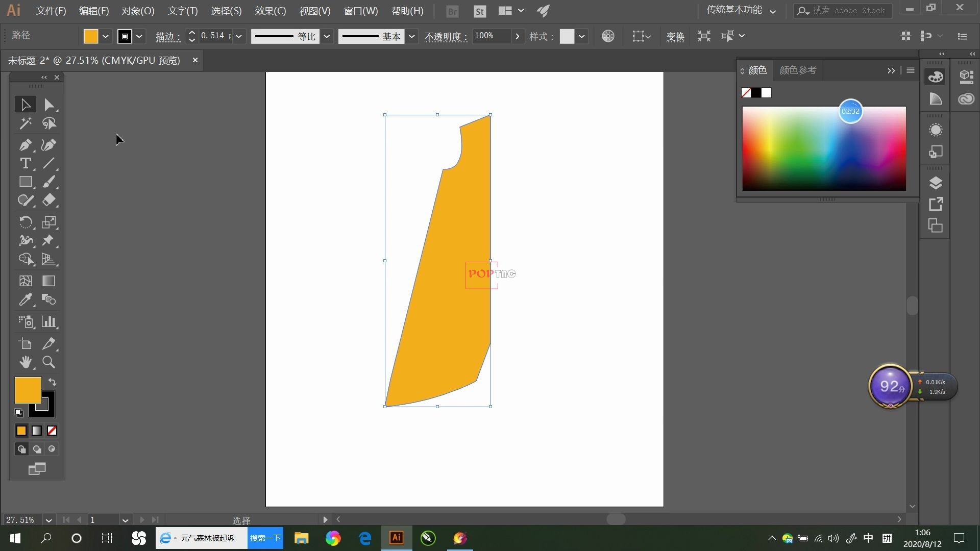Select the Type tool
980x551 pixels.
click(24, 164)
